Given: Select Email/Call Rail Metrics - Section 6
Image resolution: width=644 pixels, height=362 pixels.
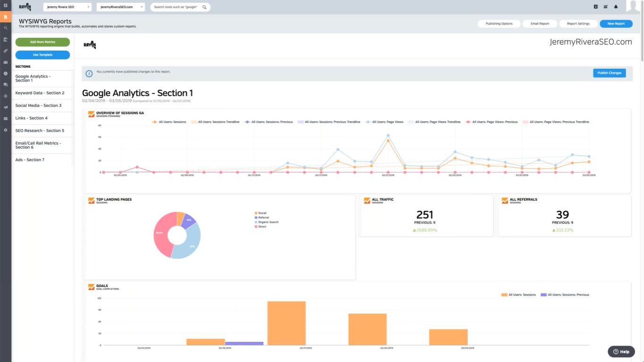Looking at the screenshot, I should tap(42, 145).
